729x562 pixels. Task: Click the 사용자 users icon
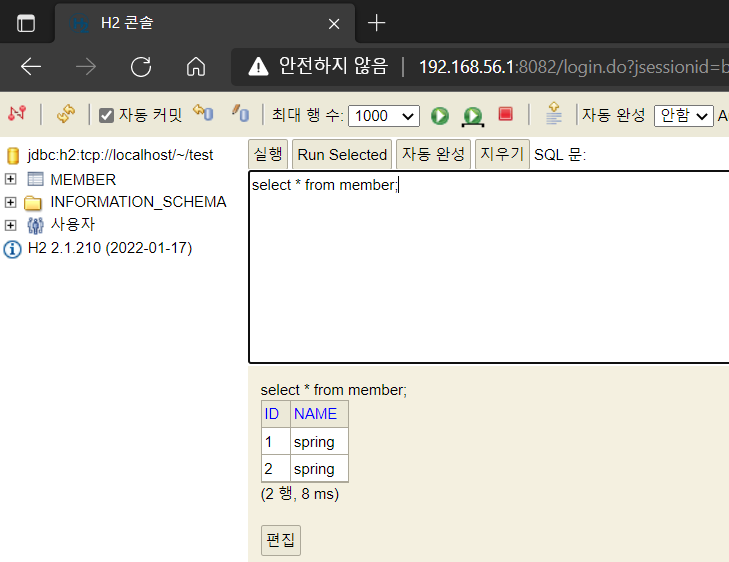(x=35, y=225)
